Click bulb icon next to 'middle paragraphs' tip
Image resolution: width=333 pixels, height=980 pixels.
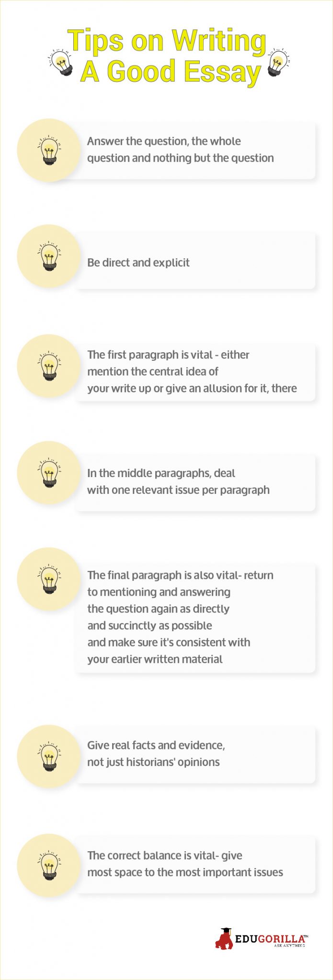pyautogui.click(x=49, y=473)
